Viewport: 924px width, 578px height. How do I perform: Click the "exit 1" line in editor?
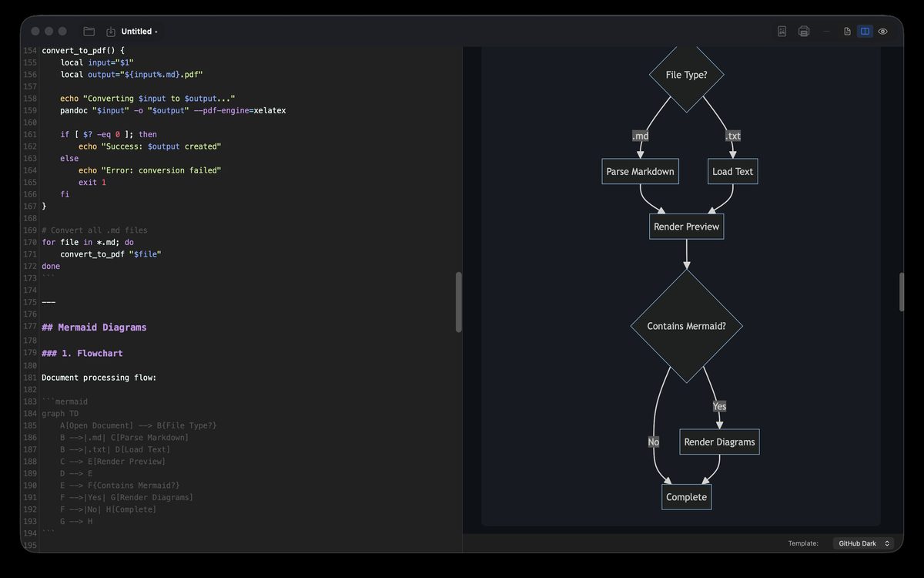(92, 183)
